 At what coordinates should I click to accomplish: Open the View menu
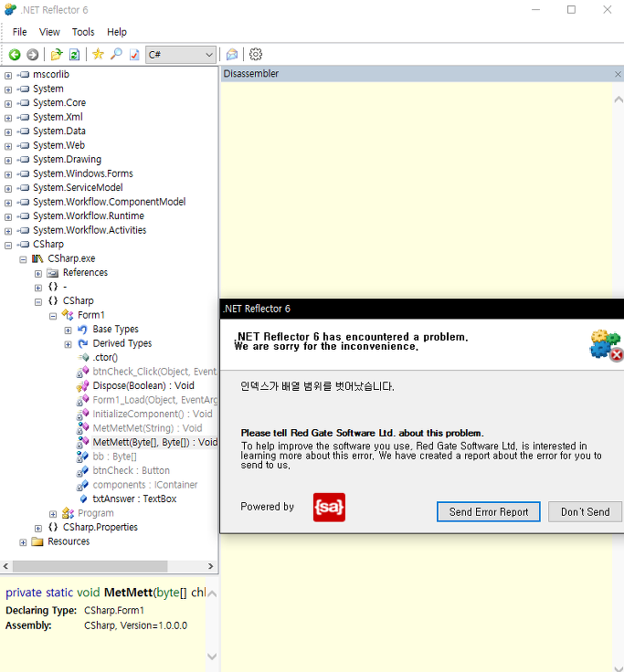[x=49, y=32]
